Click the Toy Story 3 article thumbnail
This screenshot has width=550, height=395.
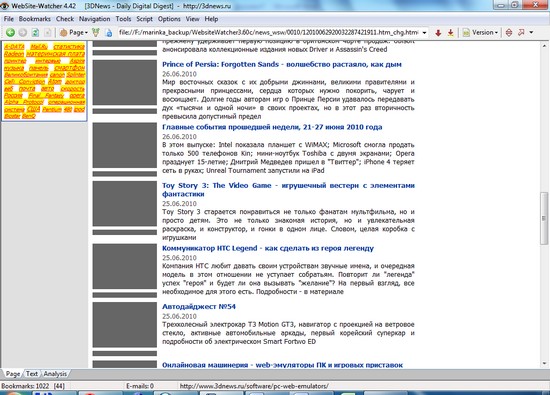pos(125,203)
